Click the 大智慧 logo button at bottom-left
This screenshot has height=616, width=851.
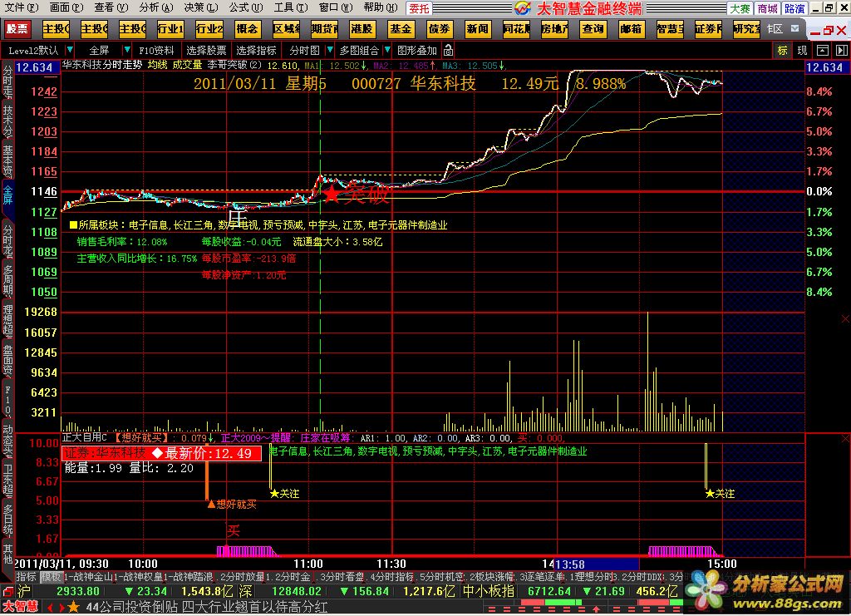tap(20, 607)
